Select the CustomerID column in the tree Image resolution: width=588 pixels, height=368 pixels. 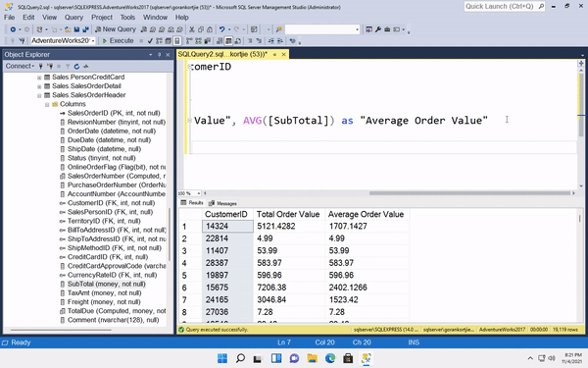coord(111,203)
